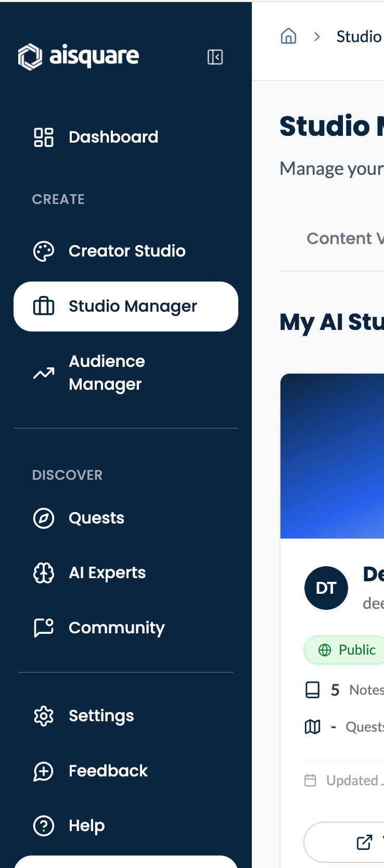Click the Creator Studio palette icon
This screenshot has width=384, height=868.
point(44,251)
